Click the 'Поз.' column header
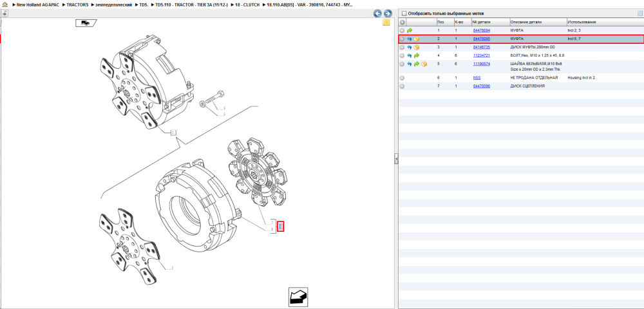 (442, 22)
